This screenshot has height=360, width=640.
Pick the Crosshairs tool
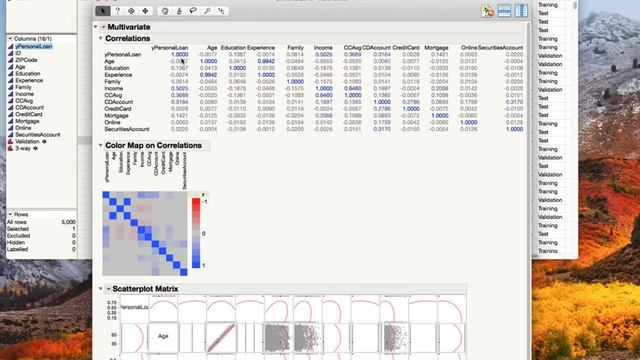(x=221, y=11)
